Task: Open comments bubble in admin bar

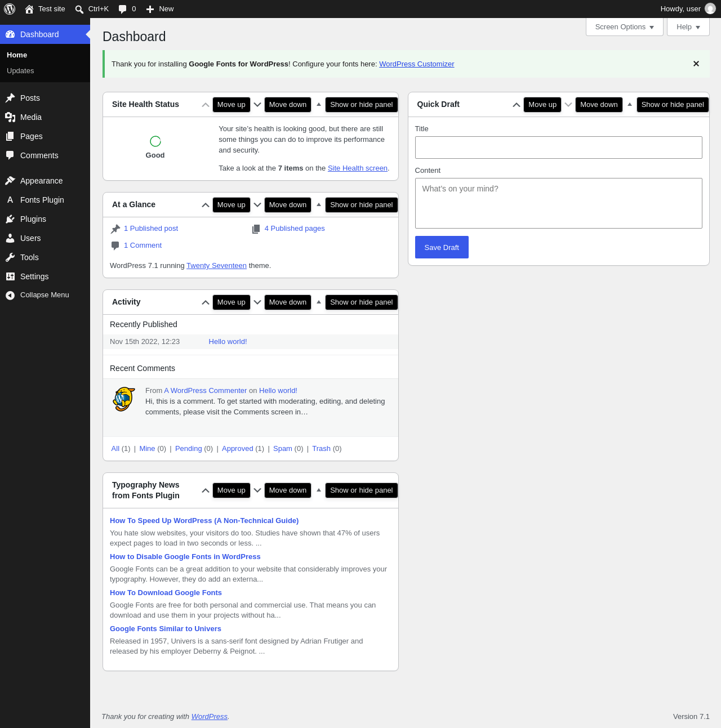Action: coord(122,9)
